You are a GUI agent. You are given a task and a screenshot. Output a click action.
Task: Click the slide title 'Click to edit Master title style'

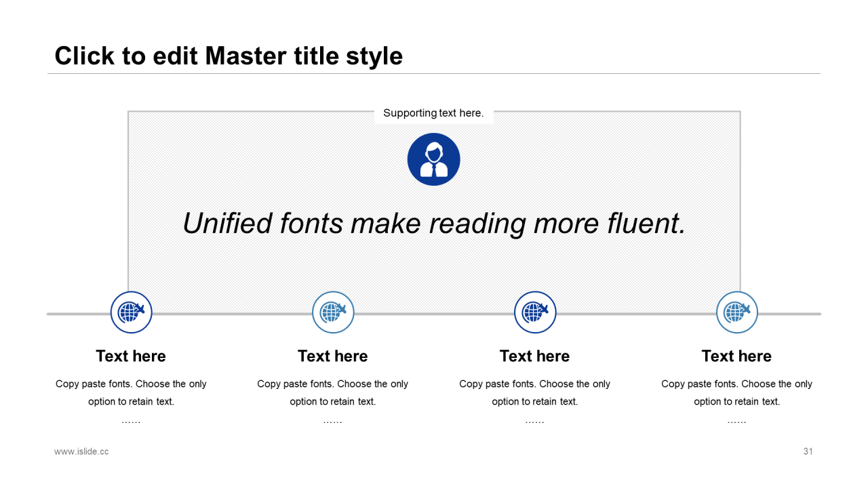(x=229, y=56)
